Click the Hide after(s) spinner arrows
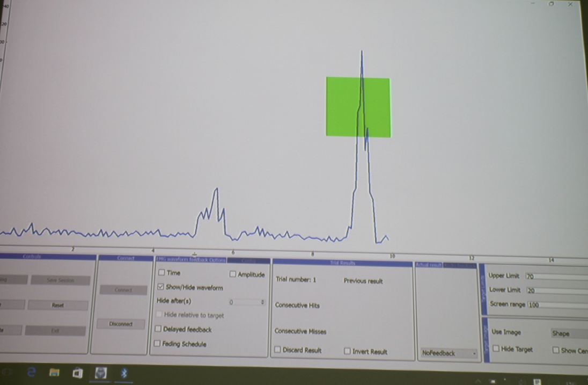The width and height of the screenshot is (588, 385). click(262, 302)
